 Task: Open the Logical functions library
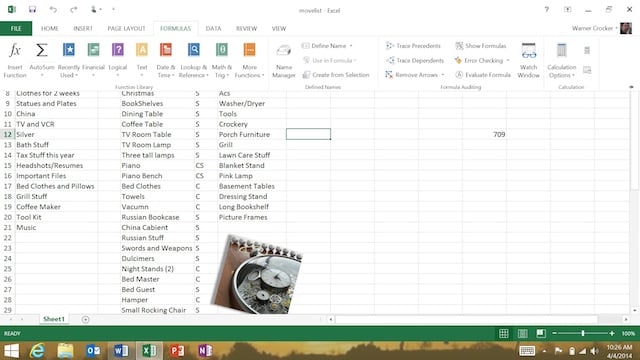[118, 60]
